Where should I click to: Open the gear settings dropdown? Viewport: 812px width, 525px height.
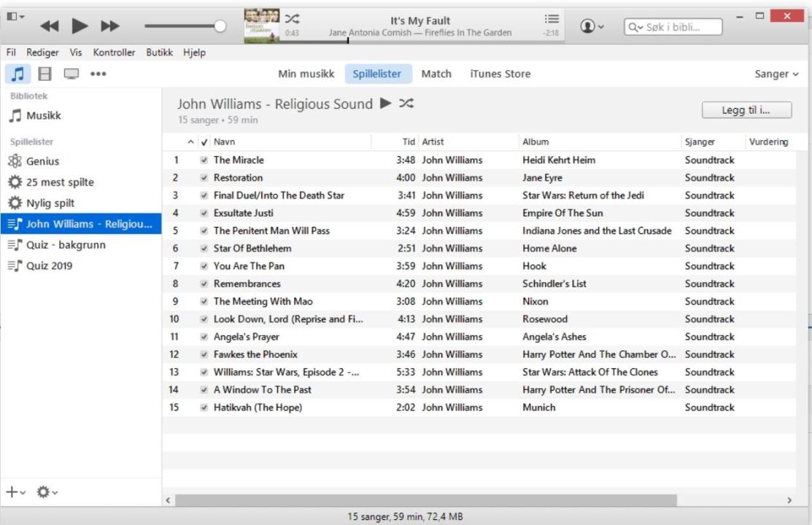coord(45,491)
